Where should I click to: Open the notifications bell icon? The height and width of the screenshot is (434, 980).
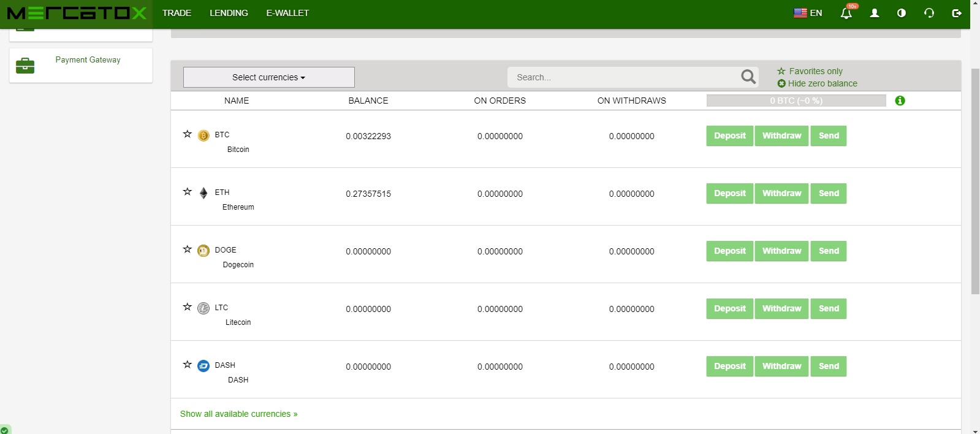846,13
